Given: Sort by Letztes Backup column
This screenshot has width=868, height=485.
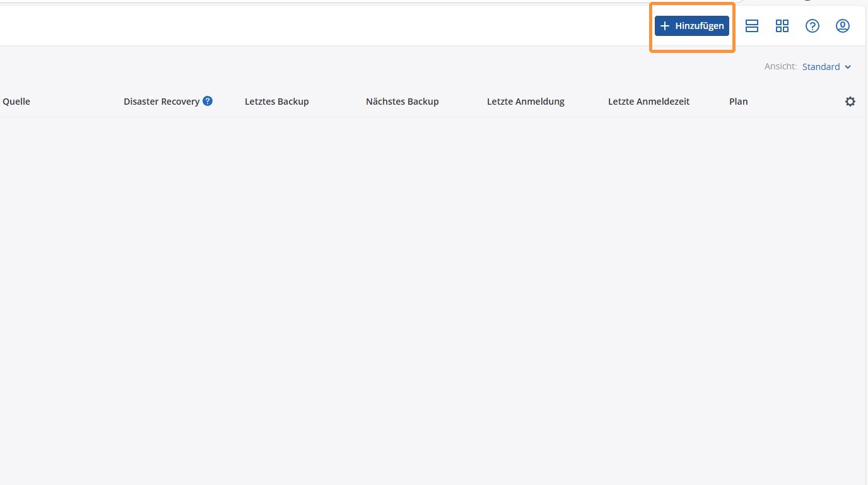Looking at the screenshot, I should pos(277,102).
